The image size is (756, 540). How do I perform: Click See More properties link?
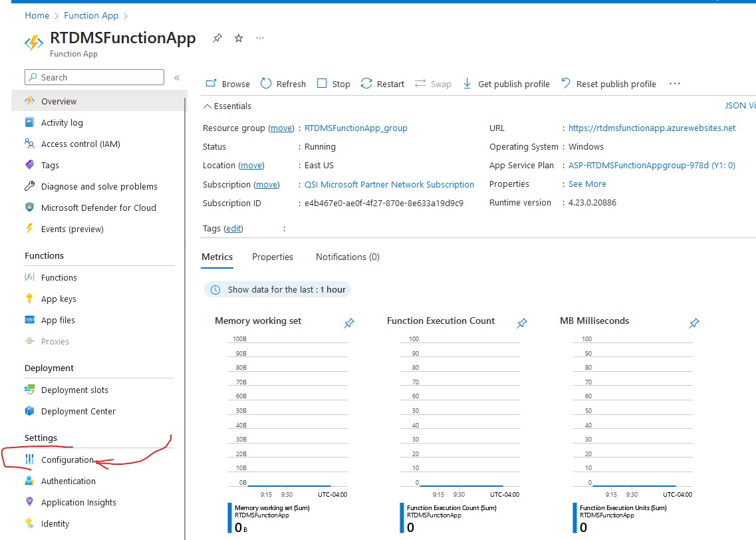587,184
